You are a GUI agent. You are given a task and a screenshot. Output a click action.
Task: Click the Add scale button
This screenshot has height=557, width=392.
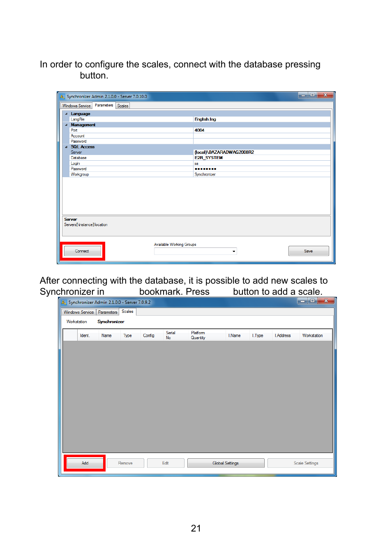pyautogui.click(x=85, y=463)
